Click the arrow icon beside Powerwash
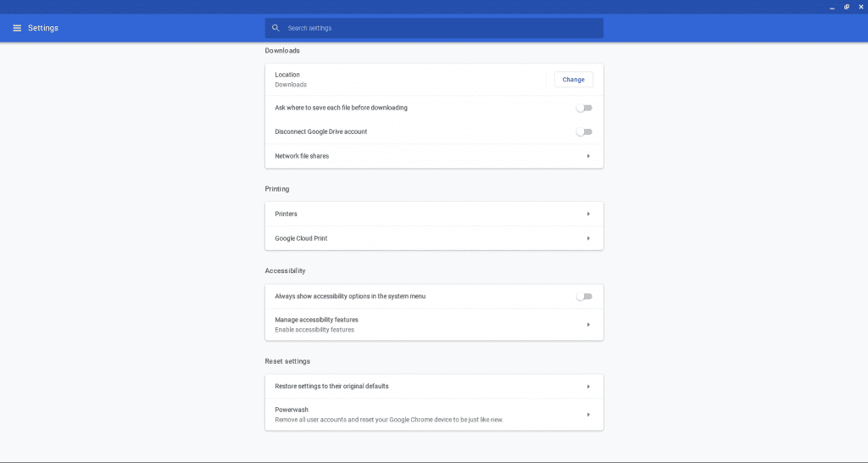Image resolution: width=868 pixels, height=463 pixels. [x=587, y=415]
